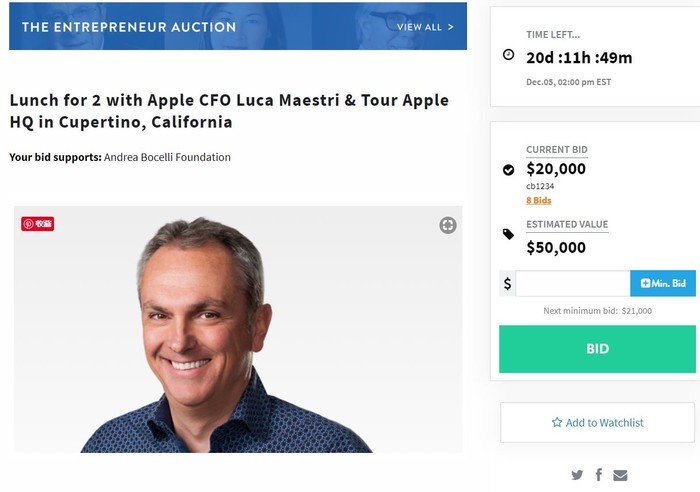
Task: Click the clock icon beside time left
Action: [x=508, y=54]
